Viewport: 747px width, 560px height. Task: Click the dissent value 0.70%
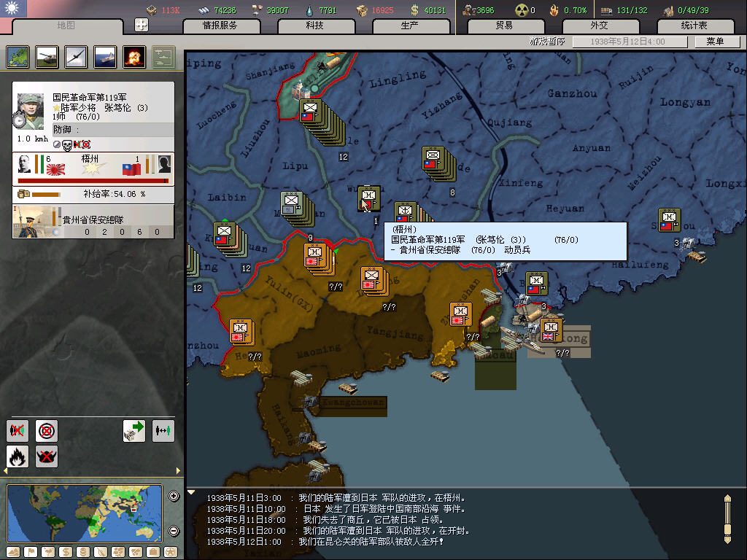click(x=575, y=10)
